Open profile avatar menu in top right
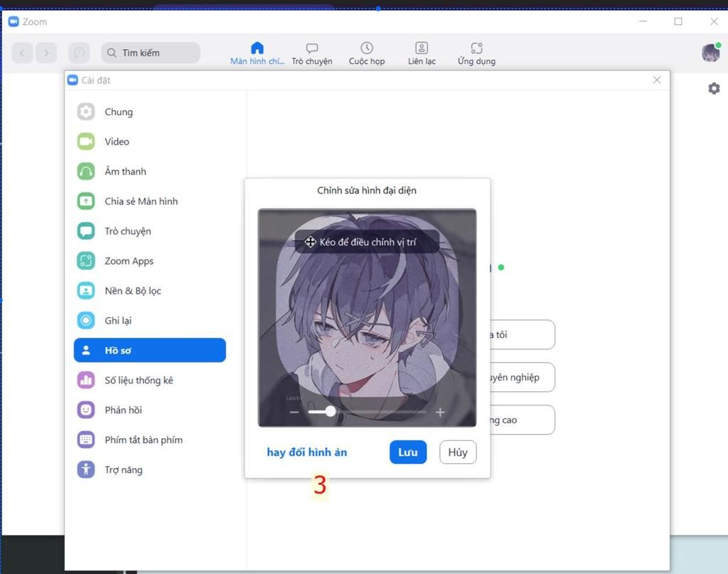Viewport: 728px width, 574px height. (x=710, y=53)
